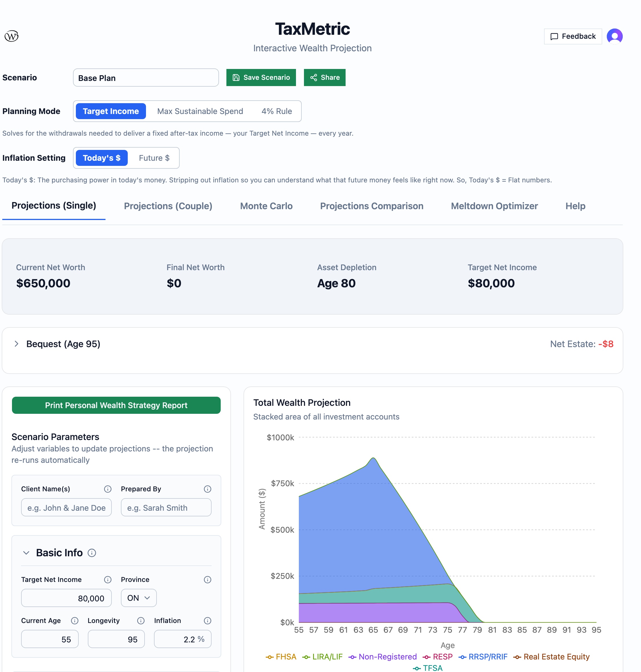Toggle RRSP/RRIF series in chart legend
This screenshot has width=641, height=672.
click(x=483, y=657)
